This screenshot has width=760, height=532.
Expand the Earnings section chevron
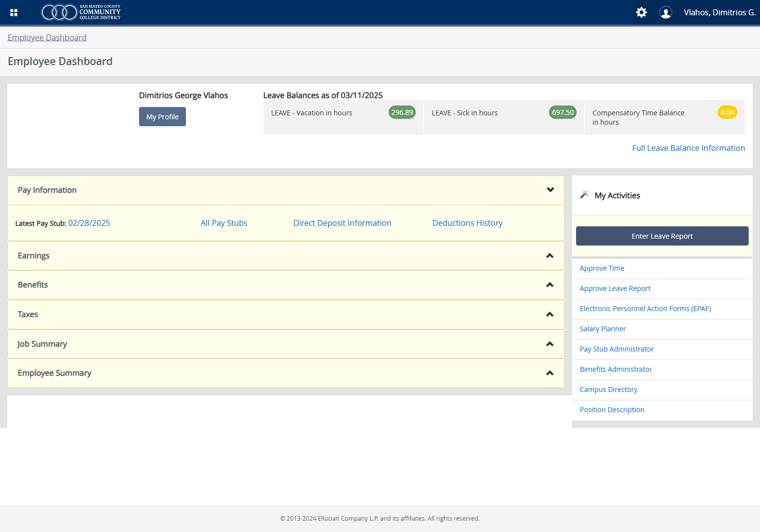coord(550,255)
